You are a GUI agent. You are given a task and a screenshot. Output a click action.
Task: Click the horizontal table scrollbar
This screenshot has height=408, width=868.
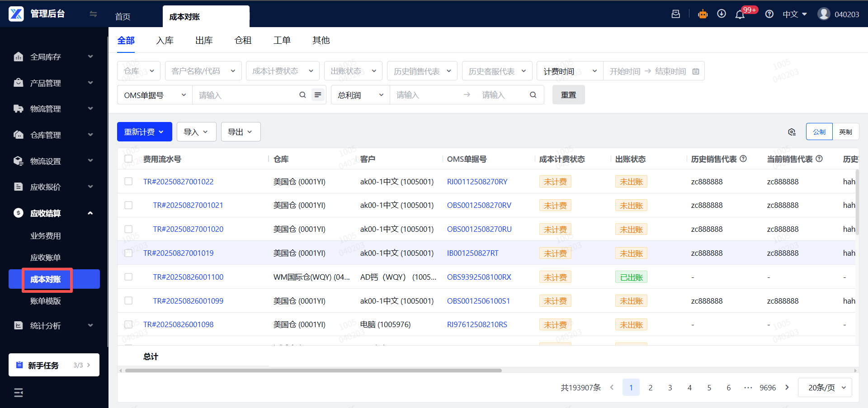point(313,370)
